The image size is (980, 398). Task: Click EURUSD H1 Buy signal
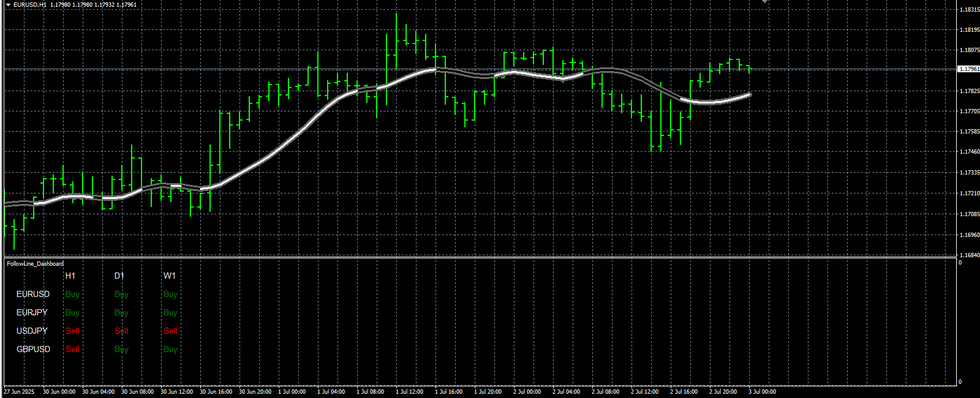72,295
